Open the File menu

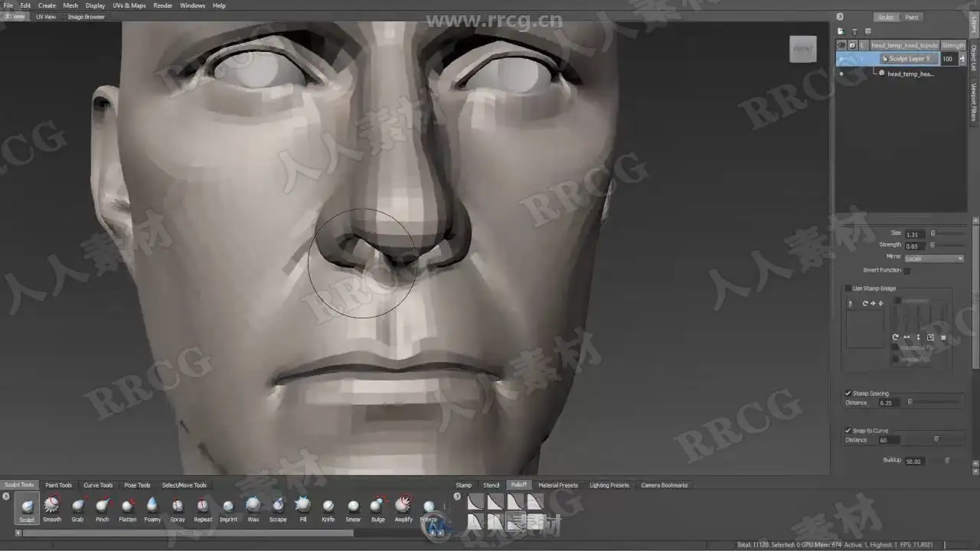(x=8, y=5)
